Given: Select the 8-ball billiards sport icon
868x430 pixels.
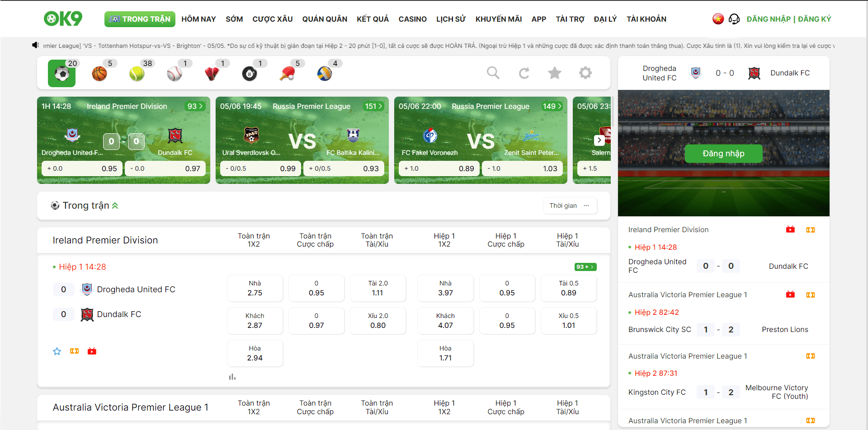Looking at the screenshot, I should tap(249, 73).
